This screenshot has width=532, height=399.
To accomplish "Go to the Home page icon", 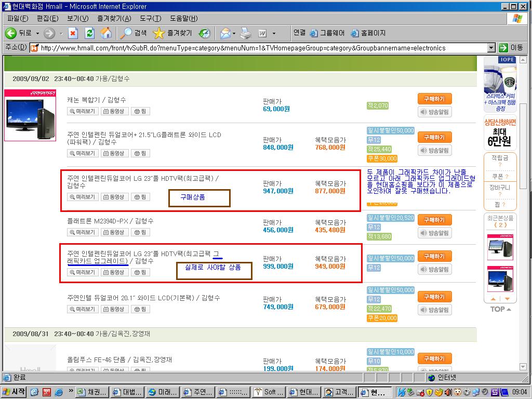I will [106, 33].
